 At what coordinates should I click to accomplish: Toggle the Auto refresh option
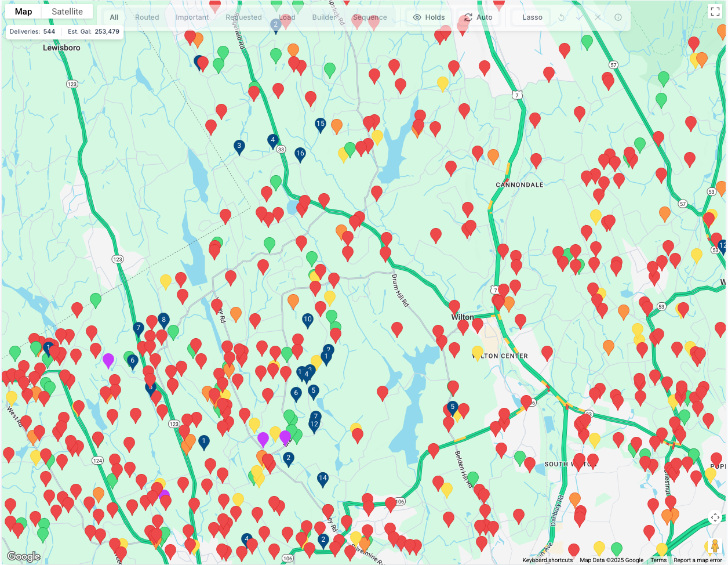(x=478, y=17)
